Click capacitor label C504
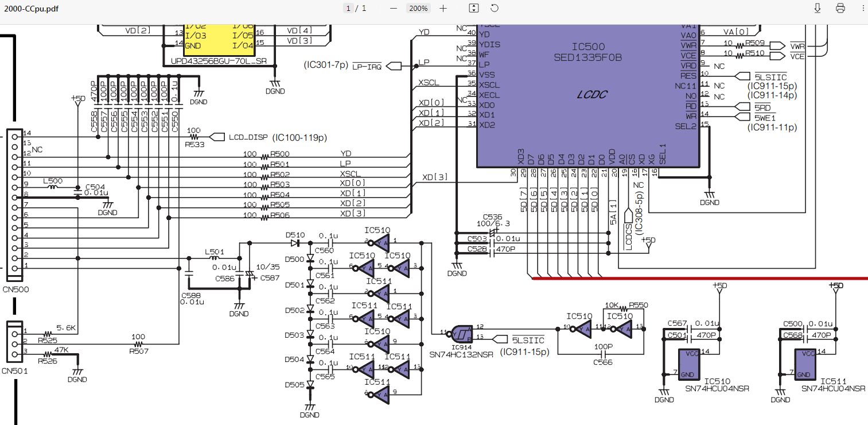This screenshot has height=425, width=868. pos(95,187)
